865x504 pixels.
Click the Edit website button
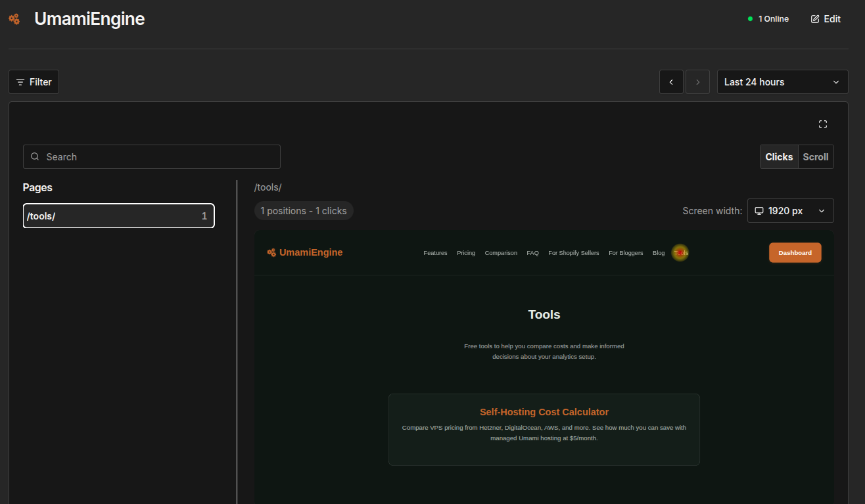tap(826, 19)
